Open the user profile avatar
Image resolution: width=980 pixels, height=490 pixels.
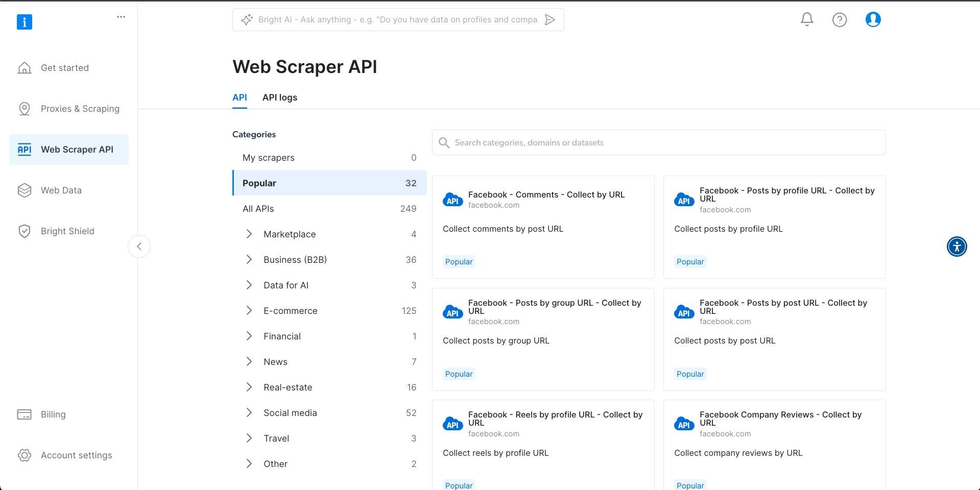pos(873,19)
